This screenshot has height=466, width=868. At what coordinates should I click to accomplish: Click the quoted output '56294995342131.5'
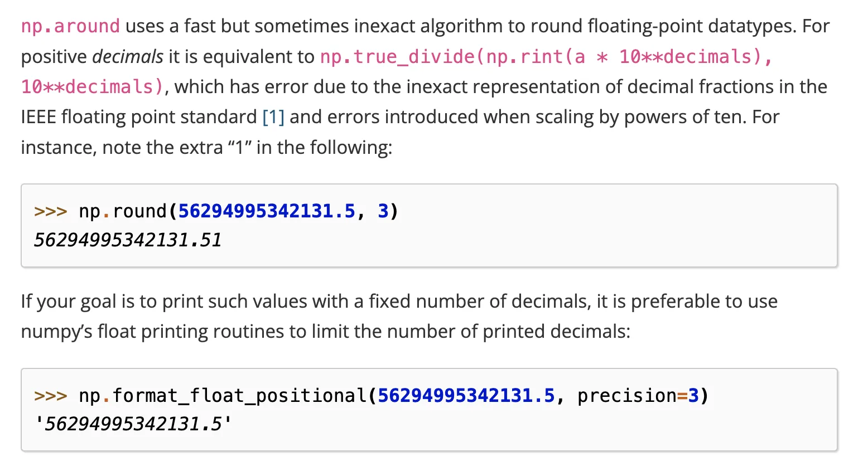point(133,424)
